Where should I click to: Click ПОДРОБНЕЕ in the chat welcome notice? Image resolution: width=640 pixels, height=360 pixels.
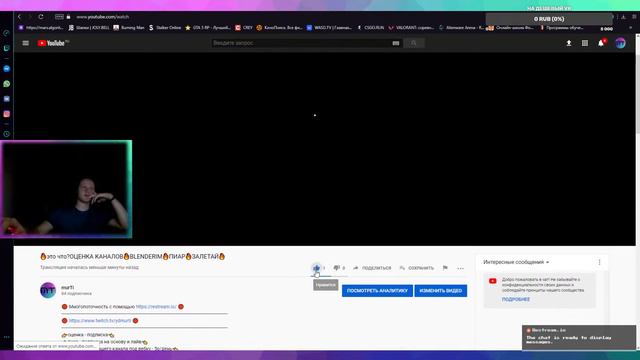[516, 299]
